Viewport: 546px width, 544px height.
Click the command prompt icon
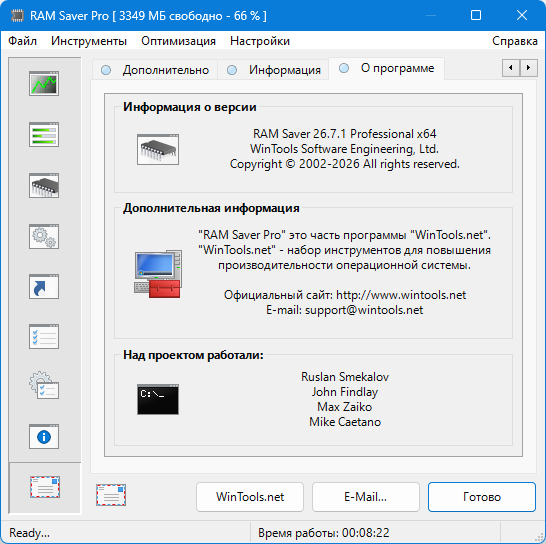(158, 399)
